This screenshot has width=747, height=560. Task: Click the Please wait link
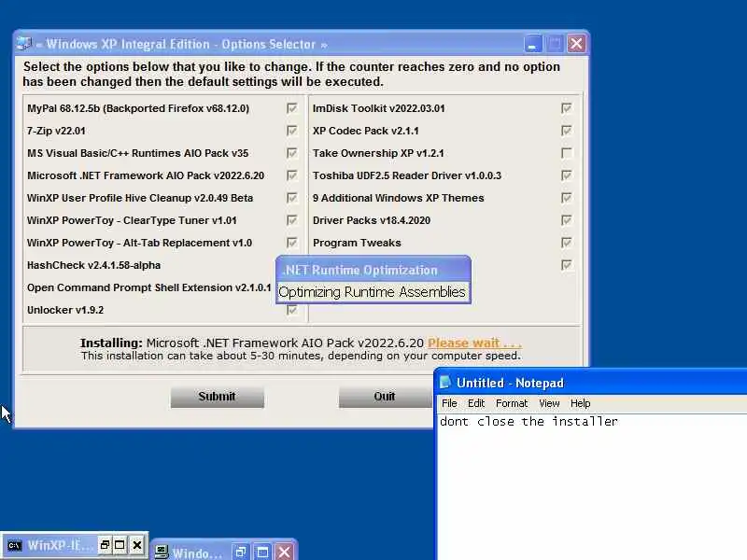point(474,343)
